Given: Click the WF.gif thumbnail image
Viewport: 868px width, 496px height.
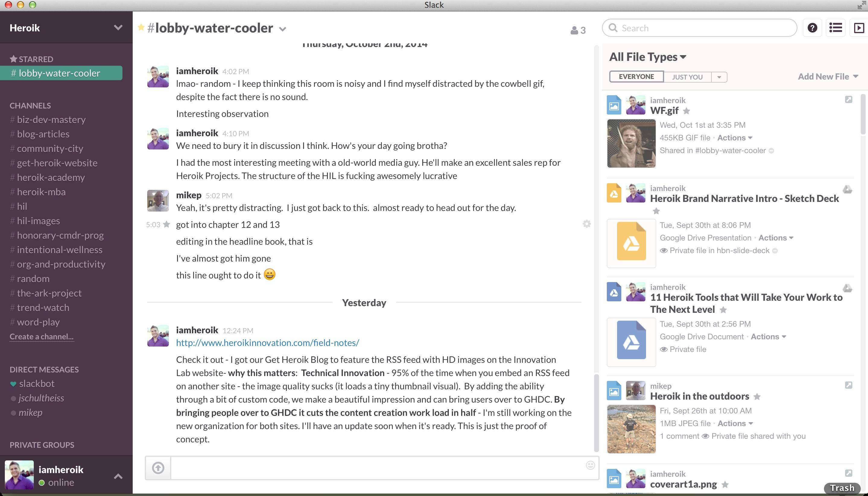Looking at the screenshot, I should 631,143.
